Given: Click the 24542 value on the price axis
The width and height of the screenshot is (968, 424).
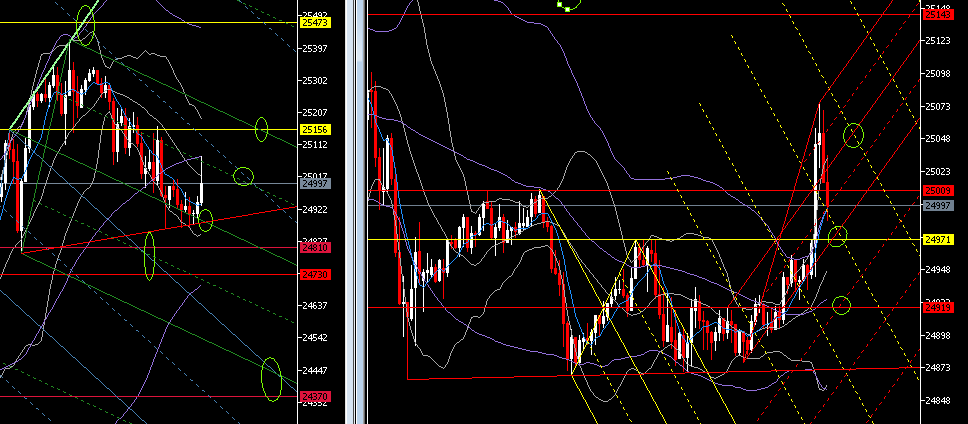Looking at the screenshot, I should click(316, 338).
